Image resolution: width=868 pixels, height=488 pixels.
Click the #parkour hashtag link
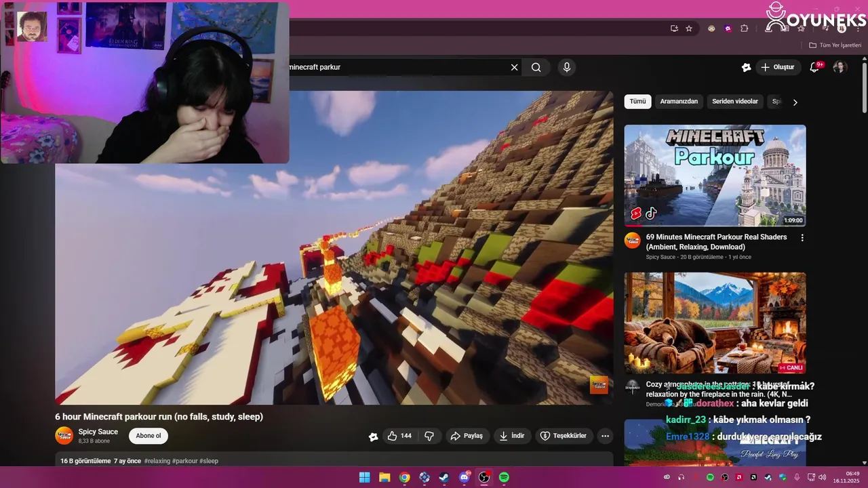tap(185, 461)
